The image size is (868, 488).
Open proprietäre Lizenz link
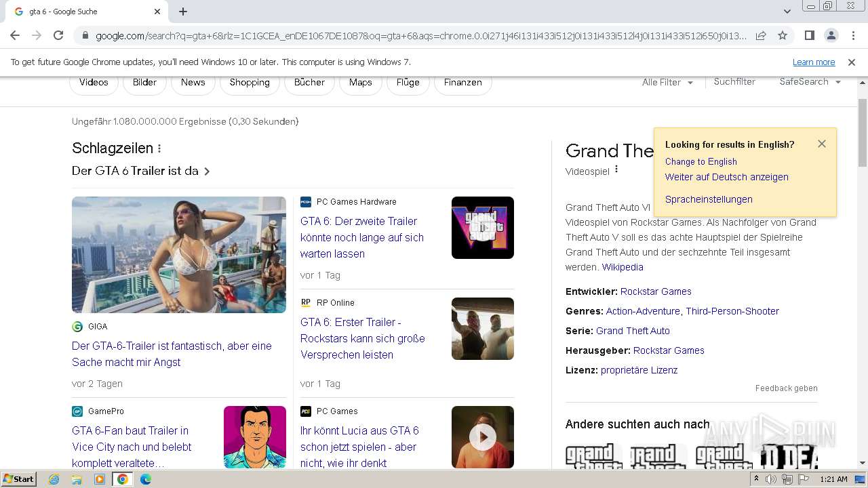tap(639, 370)
